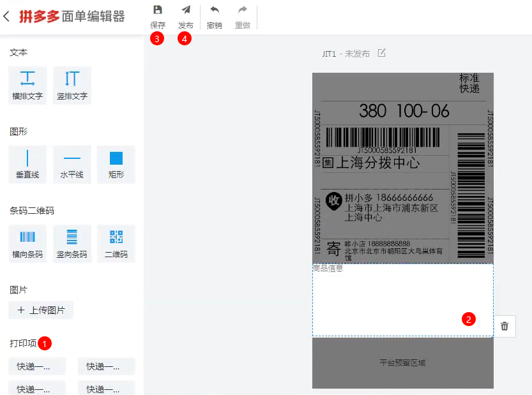Click the 标准快递 label text

click(469, 83)
